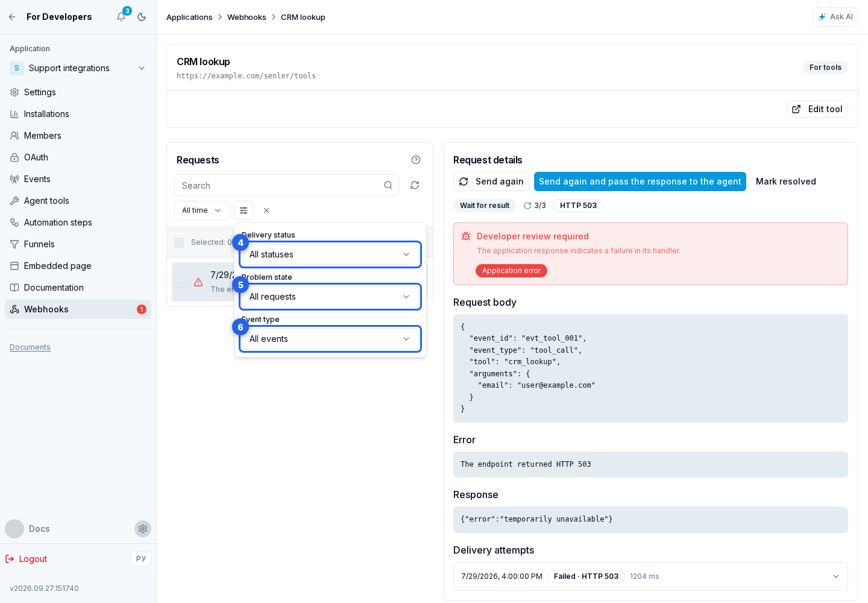Navigate to OAuth settings

tap(78, 157)
